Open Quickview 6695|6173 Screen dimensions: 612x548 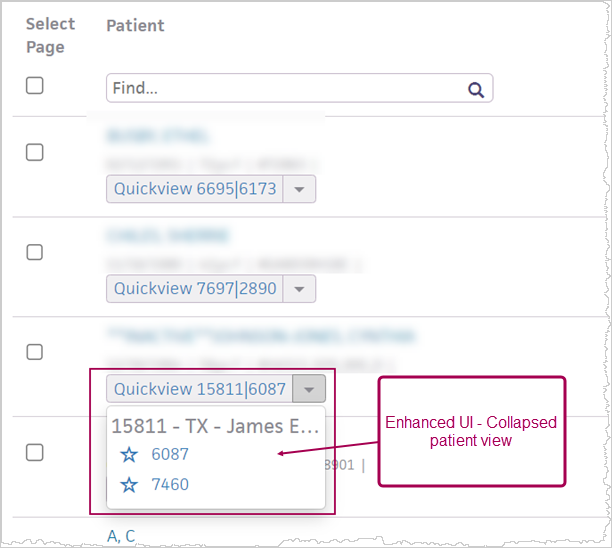195,189
